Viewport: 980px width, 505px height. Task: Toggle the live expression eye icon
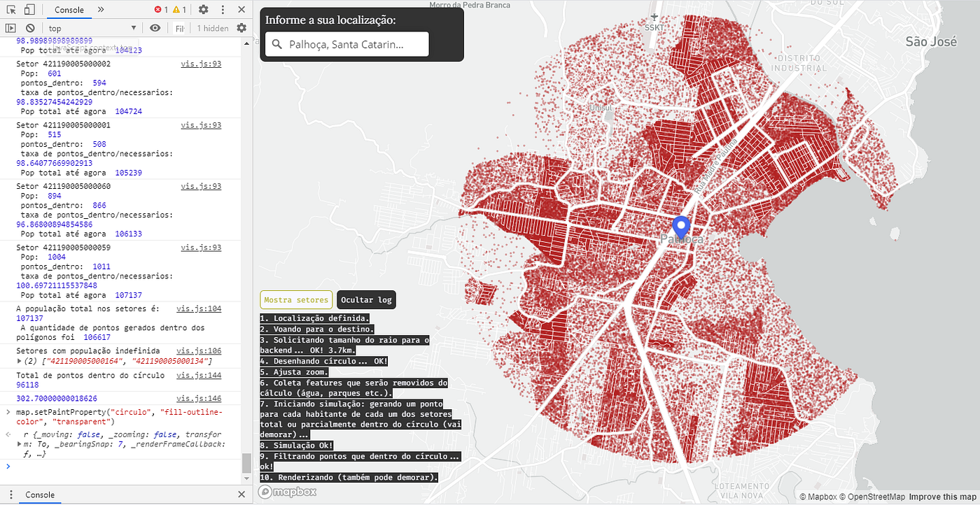coord(155,28)
